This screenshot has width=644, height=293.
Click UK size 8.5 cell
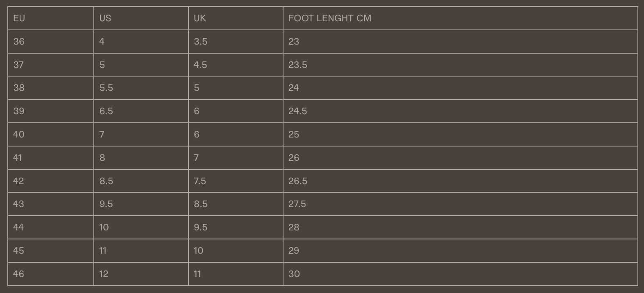(200, 204)
